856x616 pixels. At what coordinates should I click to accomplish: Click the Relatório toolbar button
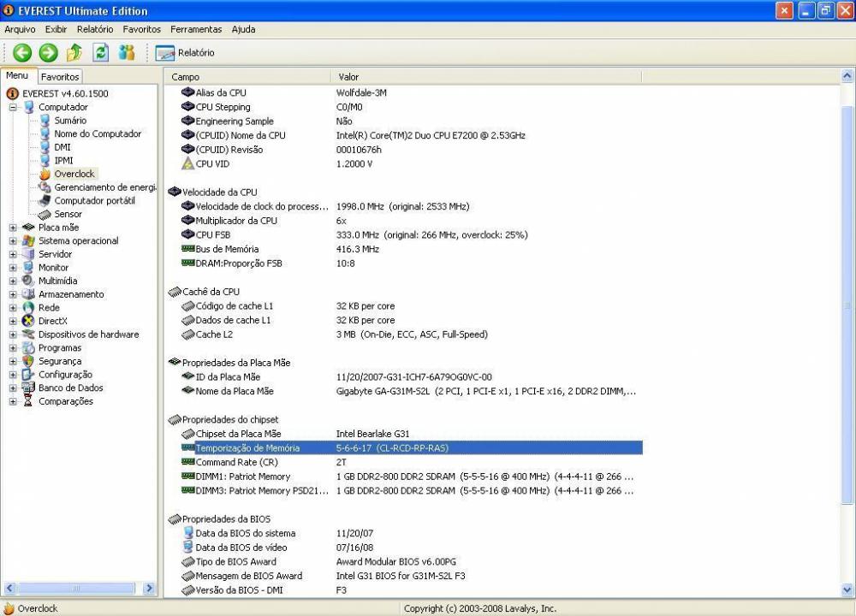point(186,53)
